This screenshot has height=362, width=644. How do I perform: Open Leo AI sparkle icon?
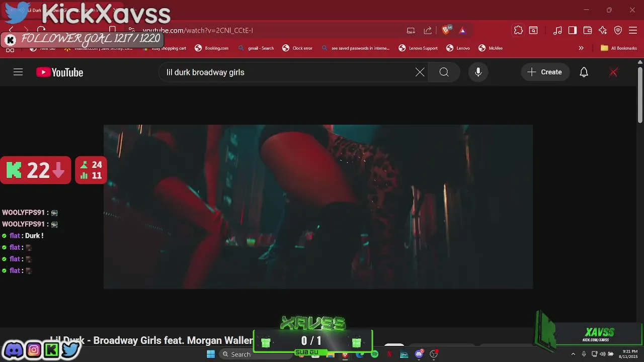tap(603, 30)
